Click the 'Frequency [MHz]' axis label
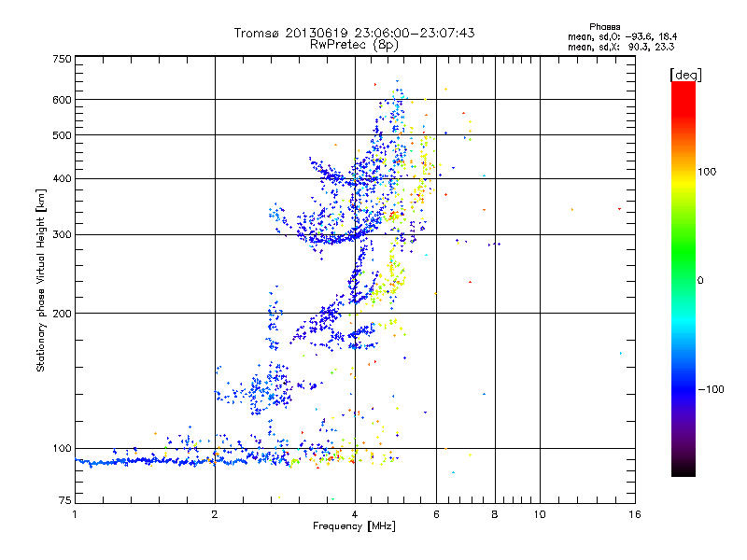Screen dimensions: 747x560 pyautogui.click(x=354, y=526)
